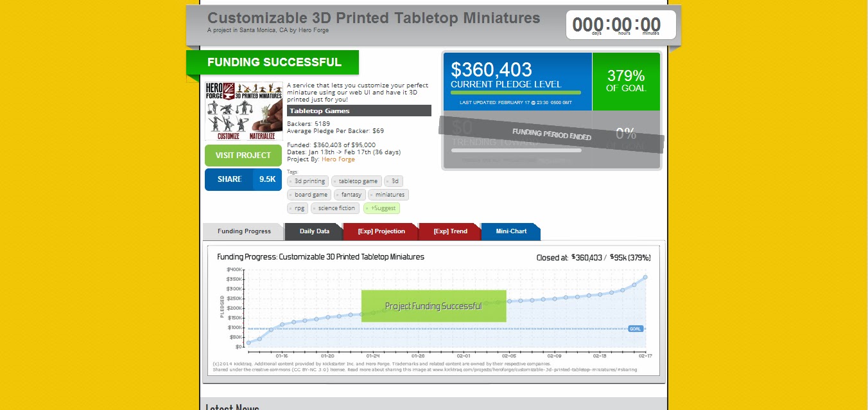Click the blue GOAL marker on chart
Image resolution: width=868 pixels, height=410 pixels.
pyautogui.click(x=635, y=328)
